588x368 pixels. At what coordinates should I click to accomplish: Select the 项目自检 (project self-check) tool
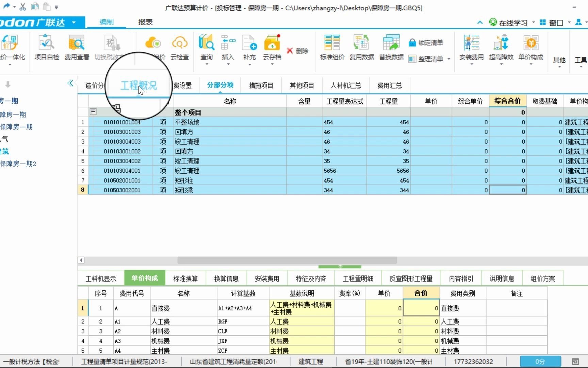47,48
